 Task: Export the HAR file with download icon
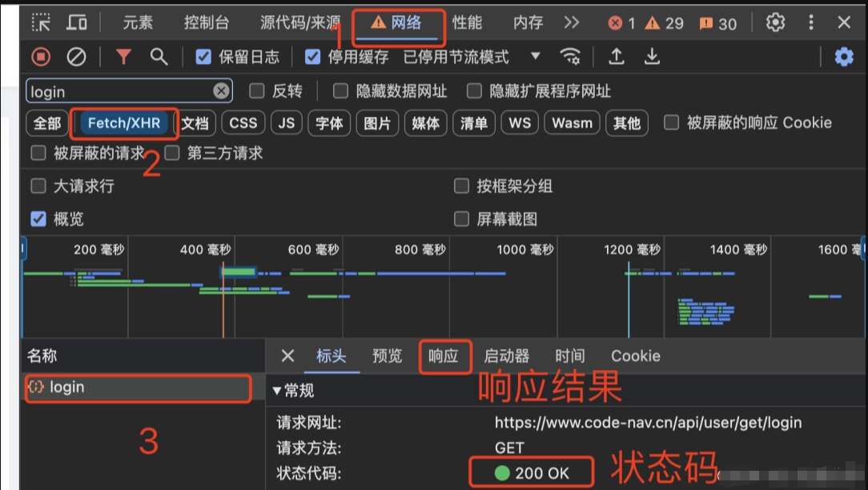pos(650,56)
